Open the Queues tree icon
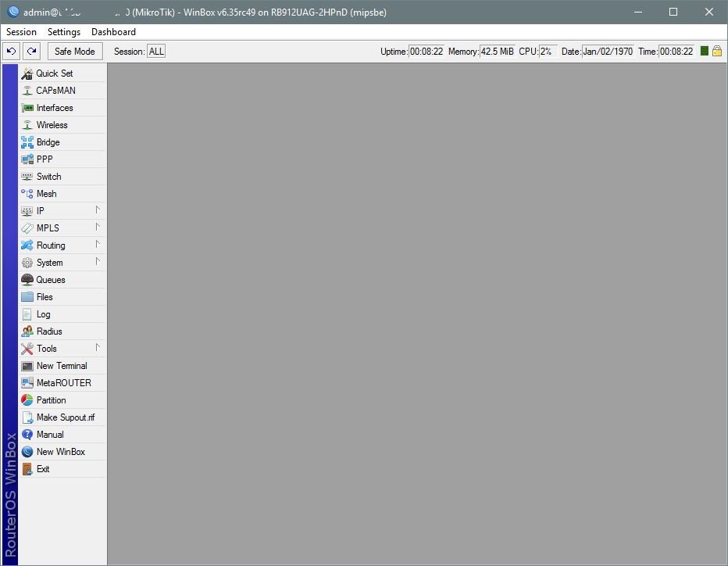 point(27,280)
